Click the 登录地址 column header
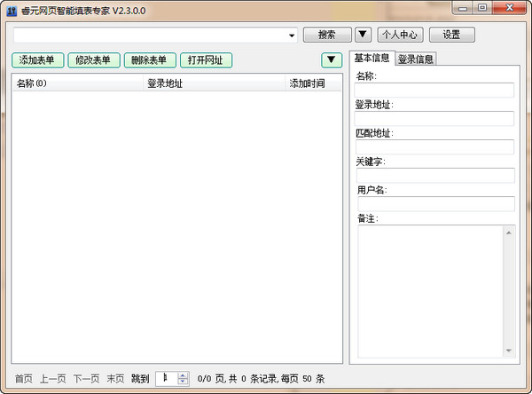This screenshot has height=394, width=532. tap(165, 83)
